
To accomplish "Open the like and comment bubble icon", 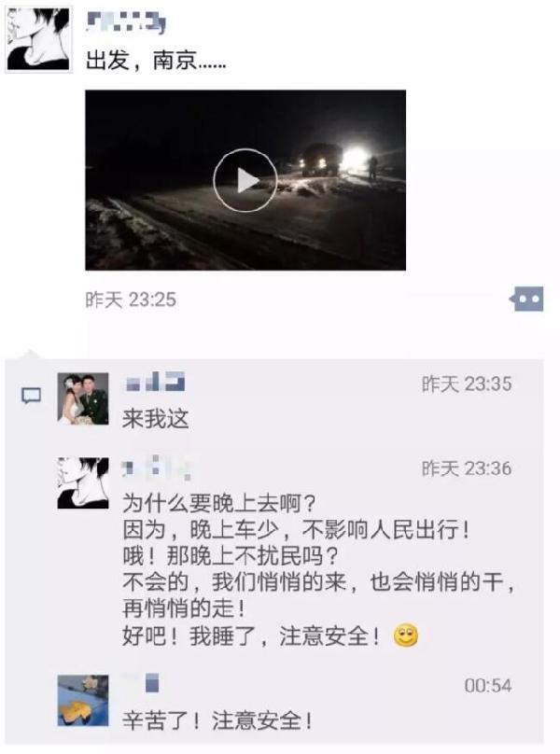I will point(527,300).
